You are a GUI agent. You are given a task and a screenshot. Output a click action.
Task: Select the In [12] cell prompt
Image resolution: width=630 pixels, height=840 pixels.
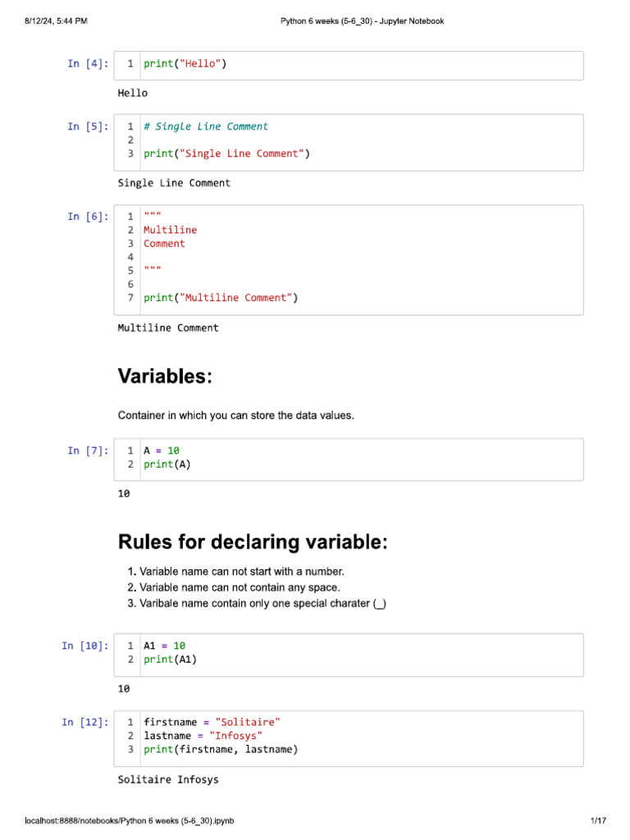tap(85, 722)
